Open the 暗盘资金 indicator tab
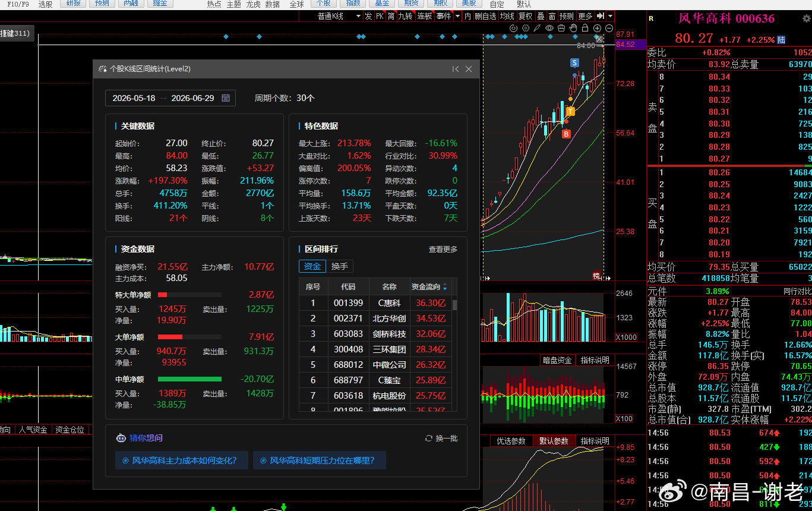The image size is (812, 511). click(x=557, y=360)
